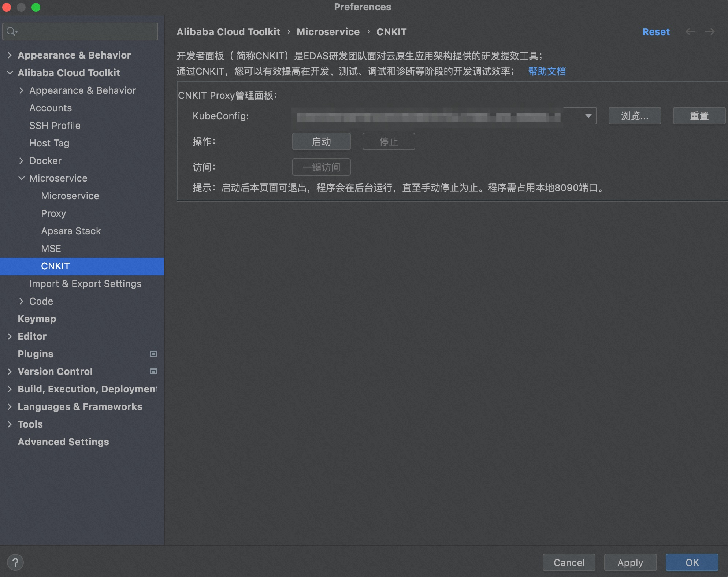Click the KubeConfig: label

[221, 116]
